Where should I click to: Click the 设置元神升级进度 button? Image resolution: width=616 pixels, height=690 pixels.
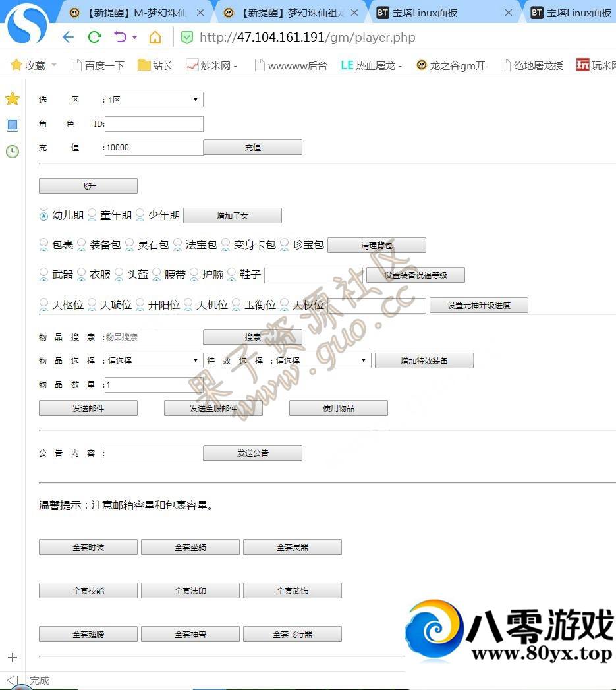tap(479, 305)
